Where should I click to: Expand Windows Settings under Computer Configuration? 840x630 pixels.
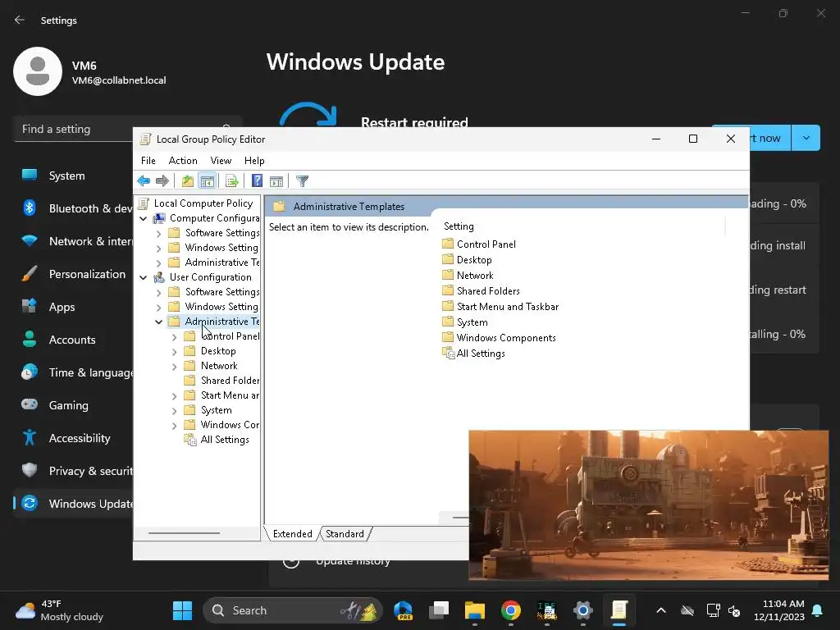[158, 248]
